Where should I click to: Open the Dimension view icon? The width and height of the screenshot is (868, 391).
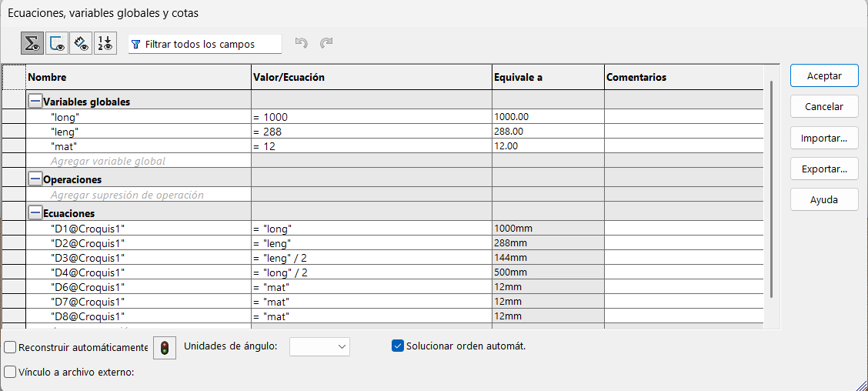pyautogui.click(x=81, y=45)
